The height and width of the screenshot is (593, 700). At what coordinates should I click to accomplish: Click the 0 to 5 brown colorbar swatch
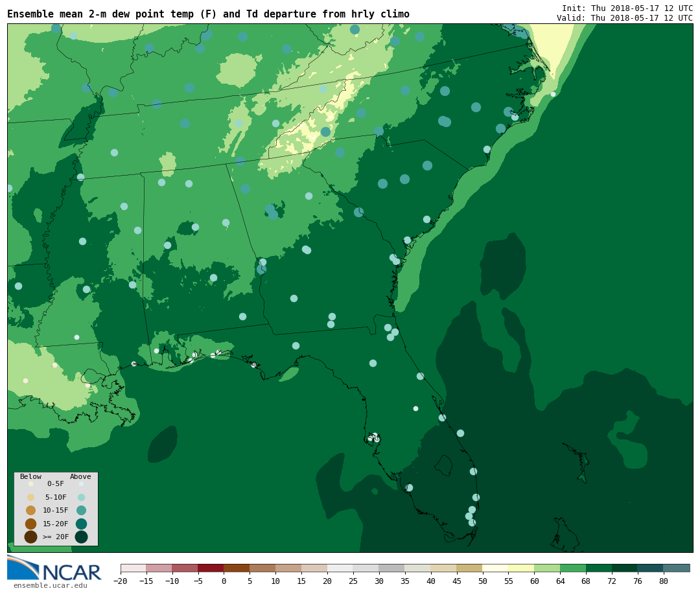237,568
